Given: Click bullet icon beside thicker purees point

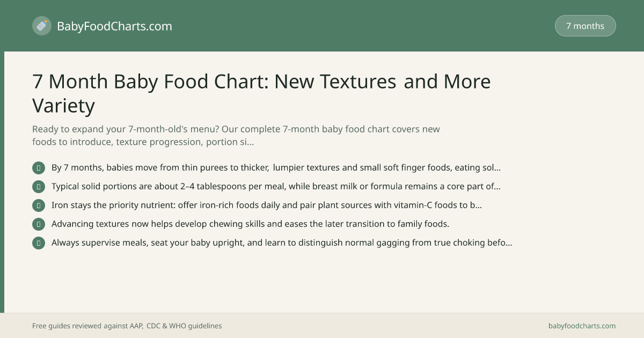Looking at the screenshot, I should 39,168.
